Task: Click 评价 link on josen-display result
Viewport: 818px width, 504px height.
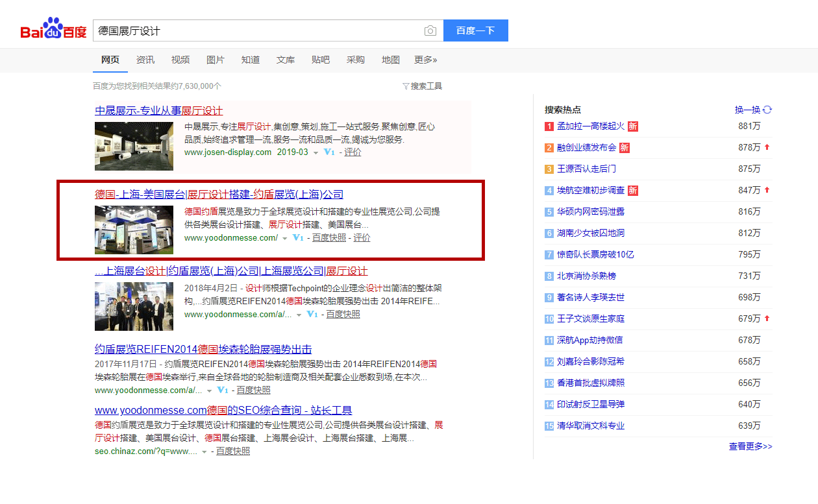Action: (353, 152)
